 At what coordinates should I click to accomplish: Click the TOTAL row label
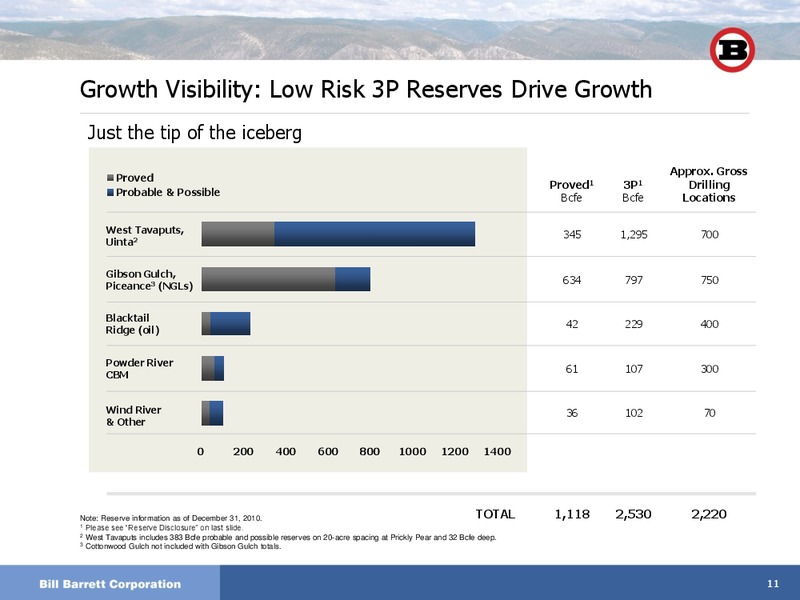(495, 514)
